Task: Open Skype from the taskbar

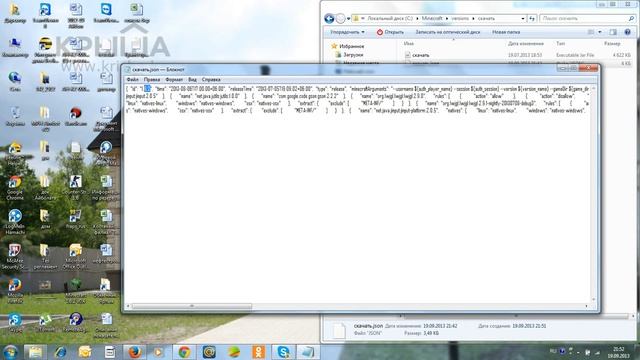Action: (x=283, y=352)
